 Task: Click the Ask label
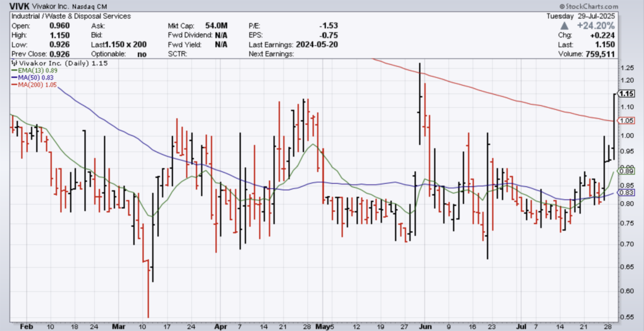pyautogui.click(x=98, y=26)
